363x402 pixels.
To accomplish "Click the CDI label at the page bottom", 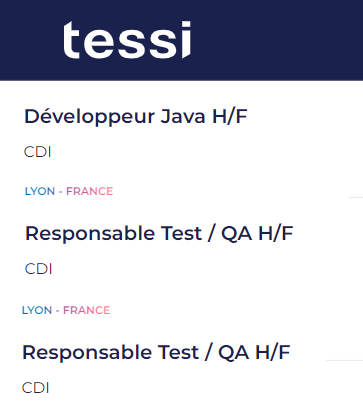I will pyautogui.click(x=36, y=388).
